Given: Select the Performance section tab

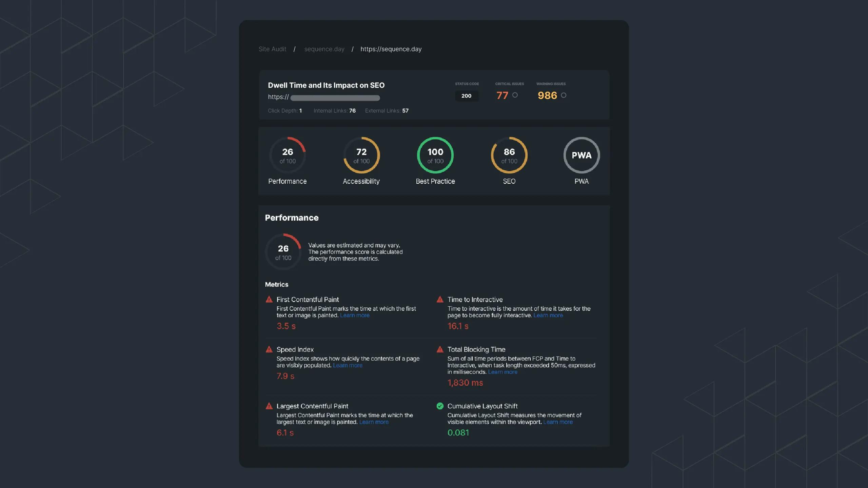Looking at the screenshot, I should pyautogui.click(x=287, y=161).
